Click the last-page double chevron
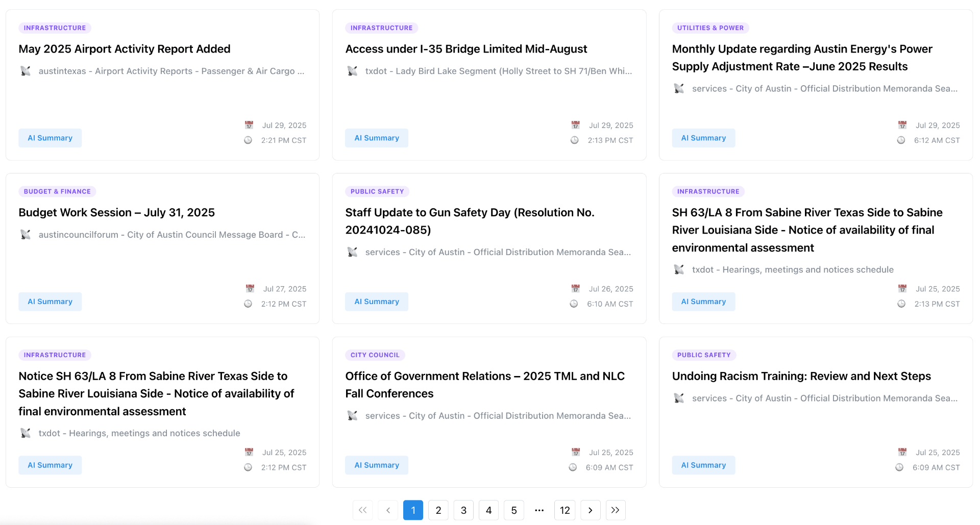Viewport: 980px width, 525px height. (x=616, y=510)
